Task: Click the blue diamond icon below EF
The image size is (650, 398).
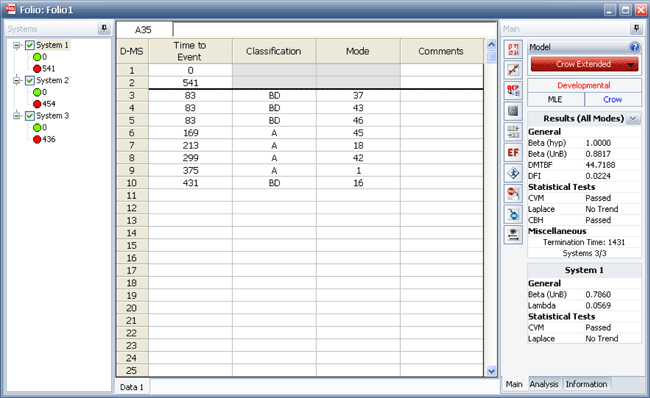Action: click(513, 173)
